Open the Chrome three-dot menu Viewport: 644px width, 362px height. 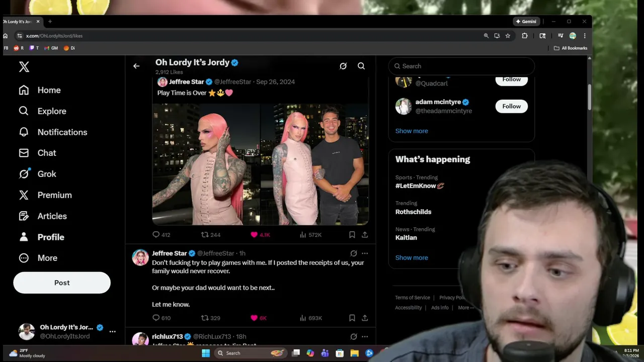(585, 36)
